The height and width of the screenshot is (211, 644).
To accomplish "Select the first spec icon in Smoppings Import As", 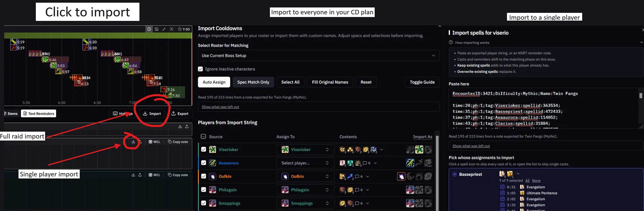I will [410, 203].
